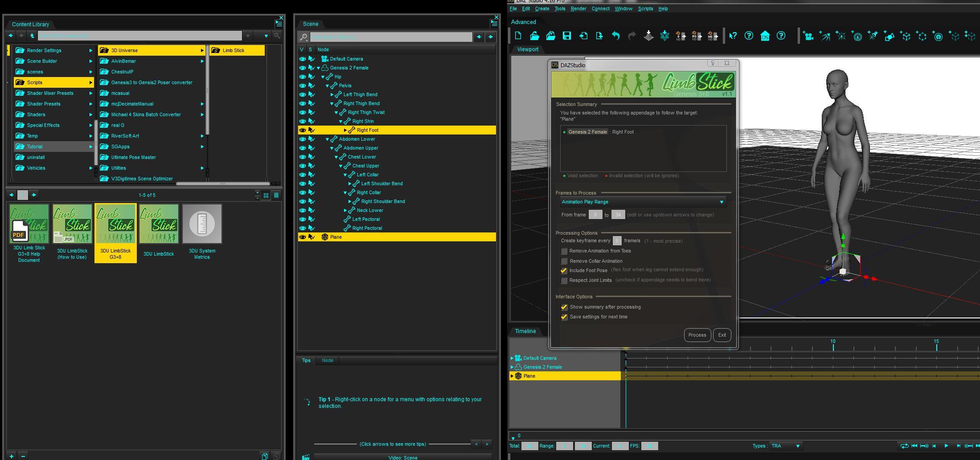Image resolution: width=980 pixels, height=460 pixels.
Task: Click the Create New Point Light icon
Action: point(841,36)
